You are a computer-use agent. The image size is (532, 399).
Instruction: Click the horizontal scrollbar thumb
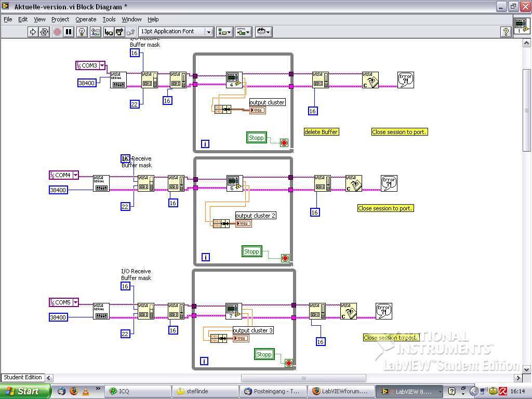pyautogui.click(x=303, y=378)
